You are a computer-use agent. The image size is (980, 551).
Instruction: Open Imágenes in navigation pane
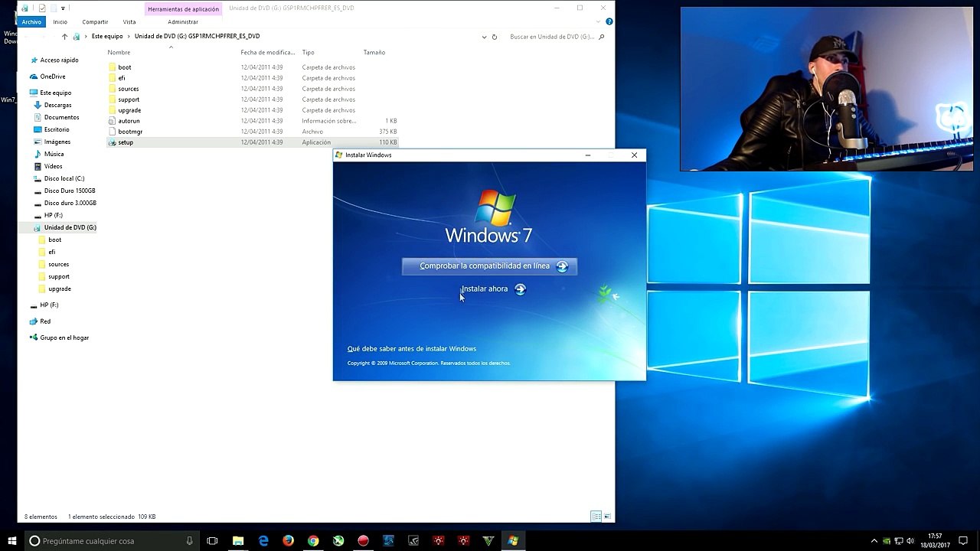click(x=57, y=142)
